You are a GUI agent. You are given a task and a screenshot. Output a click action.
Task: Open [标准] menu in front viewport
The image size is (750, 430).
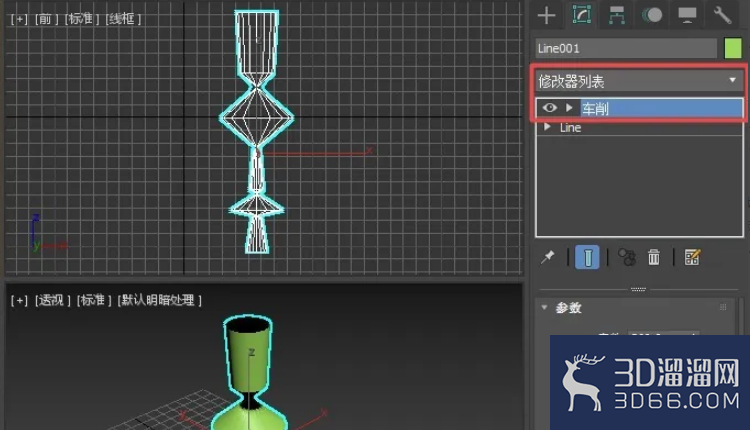coord(81,19)
